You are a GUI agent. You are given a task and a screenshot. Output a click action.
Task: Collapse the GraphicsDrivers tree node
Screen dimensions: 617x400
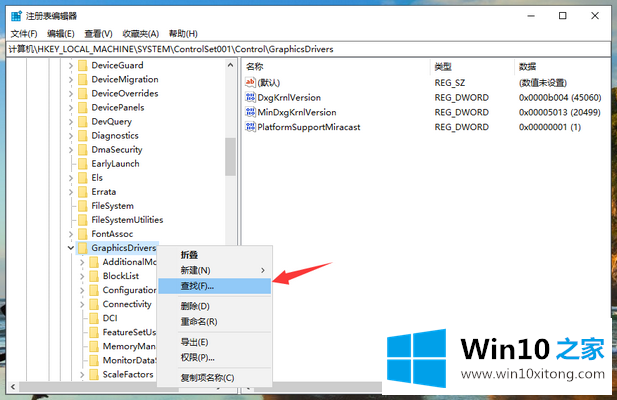point(70,248)
